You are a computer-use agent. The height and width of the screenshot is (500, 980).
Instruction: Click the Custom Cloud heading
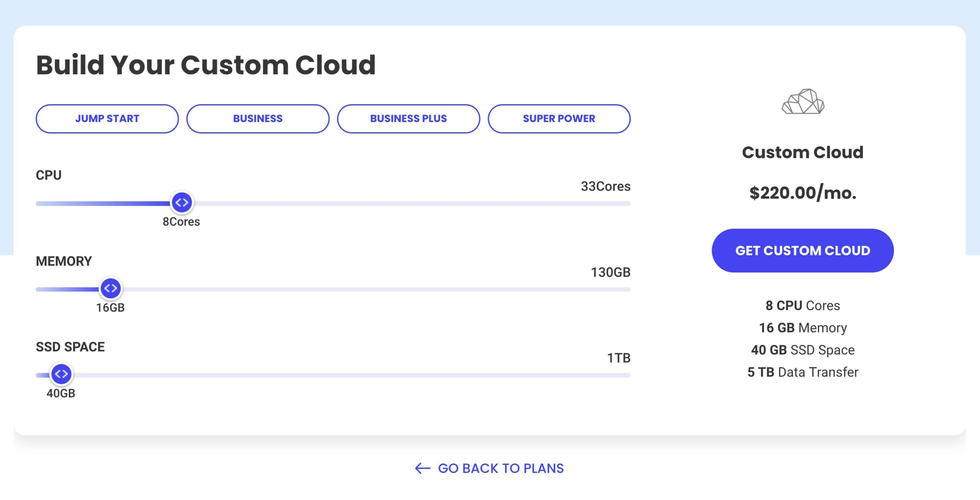pos(803,152)
